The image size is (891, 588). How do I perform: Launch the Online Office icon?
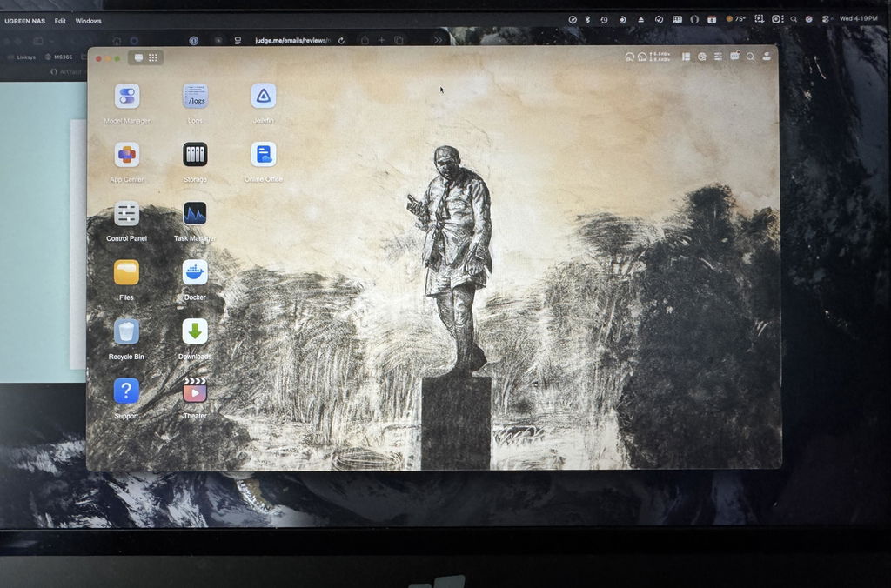point(263,155)
